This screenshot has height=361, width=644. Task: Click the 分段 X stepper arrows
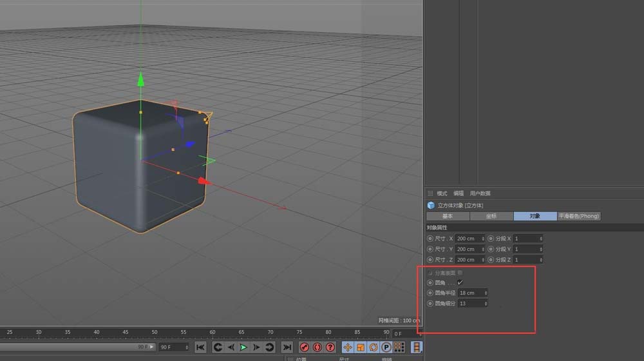click(x=540, y=239)
